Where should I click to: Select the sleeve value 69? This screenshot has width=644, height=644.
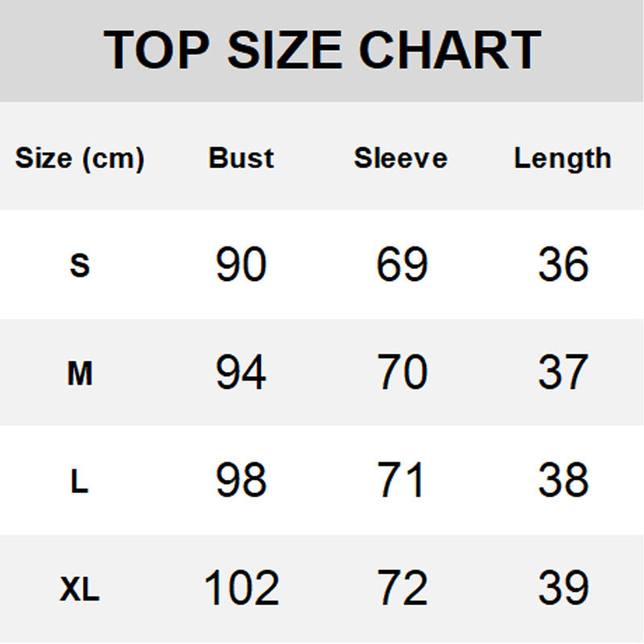402,264
